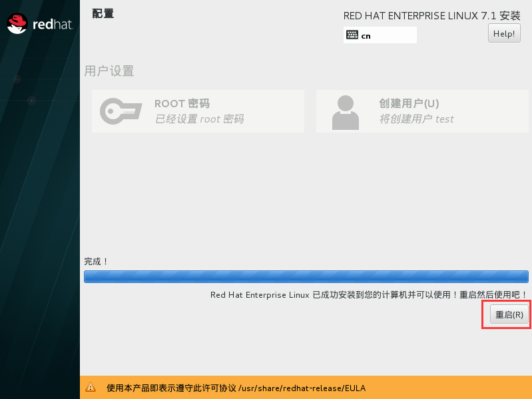Click the 用户设置 section heading

109,71
